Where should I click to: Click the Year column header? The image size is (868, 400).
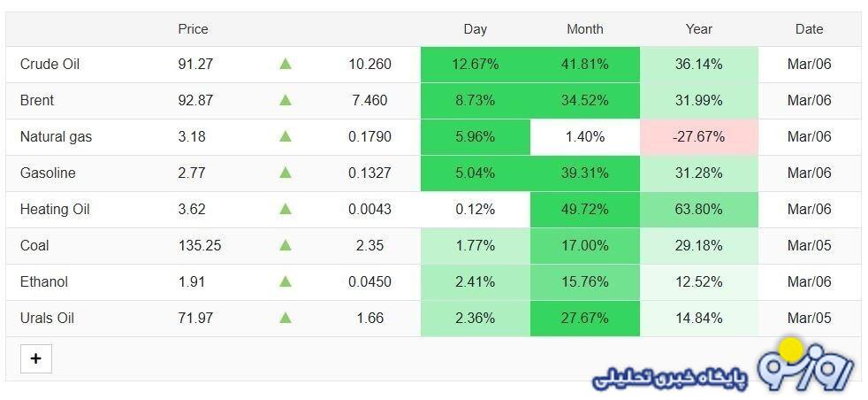698,29
